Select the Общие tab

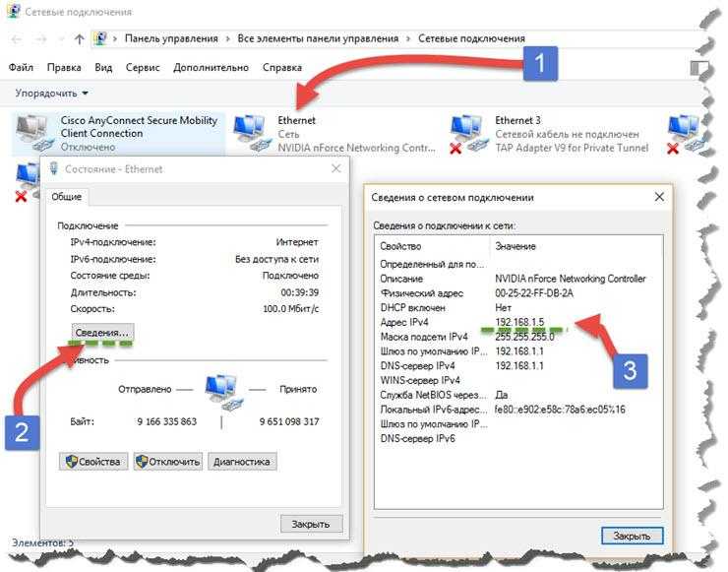point(66,197)
